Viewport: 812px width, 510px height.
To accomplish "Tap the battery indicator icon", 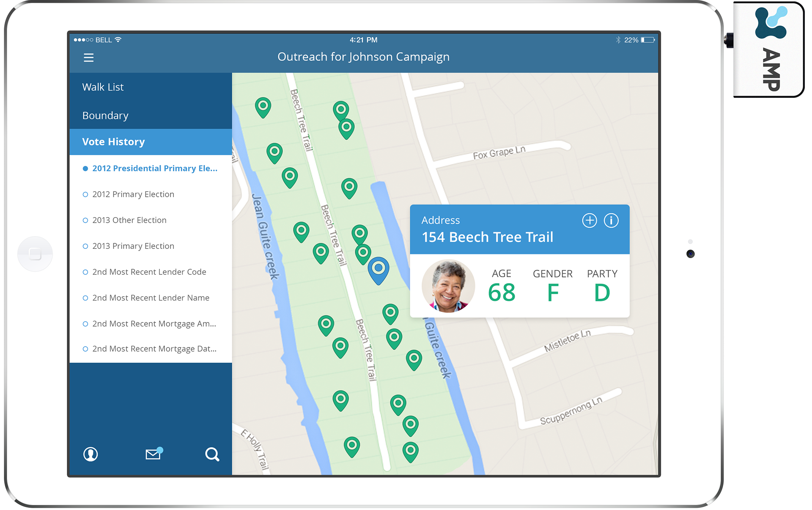I will point(648,40).
